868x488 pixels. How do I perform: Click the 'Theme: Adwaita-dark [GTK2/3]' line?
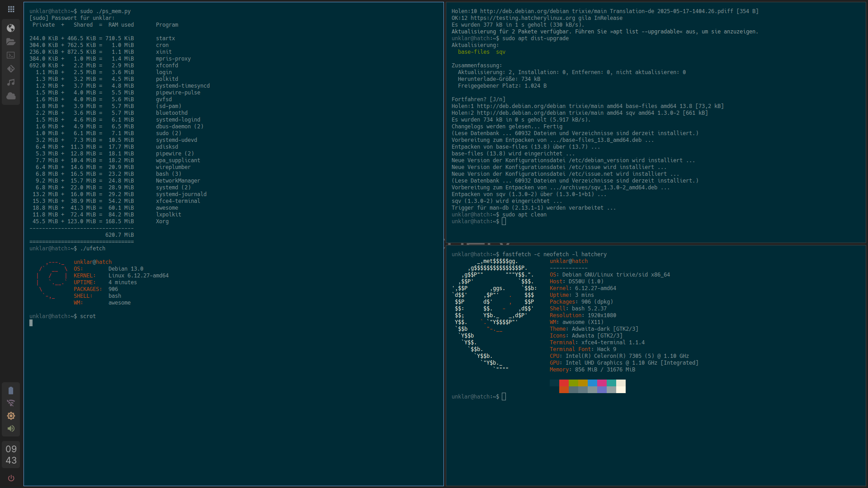click(594, 329)
